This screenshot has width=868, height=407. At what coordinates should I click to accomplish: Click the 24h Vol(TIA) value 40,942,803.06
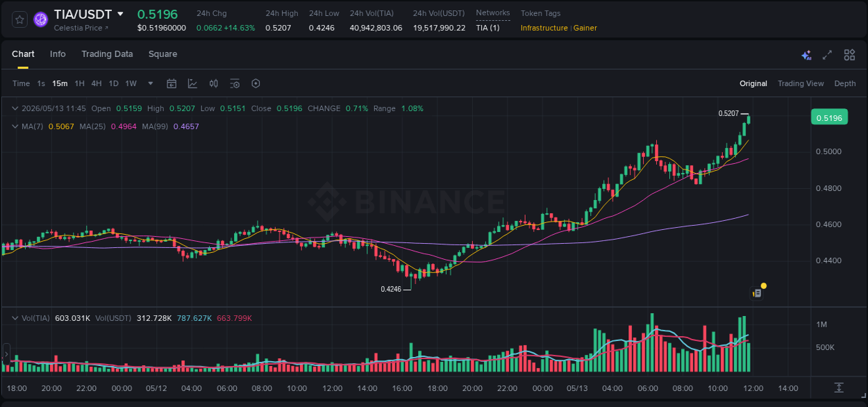coord(376,28)
